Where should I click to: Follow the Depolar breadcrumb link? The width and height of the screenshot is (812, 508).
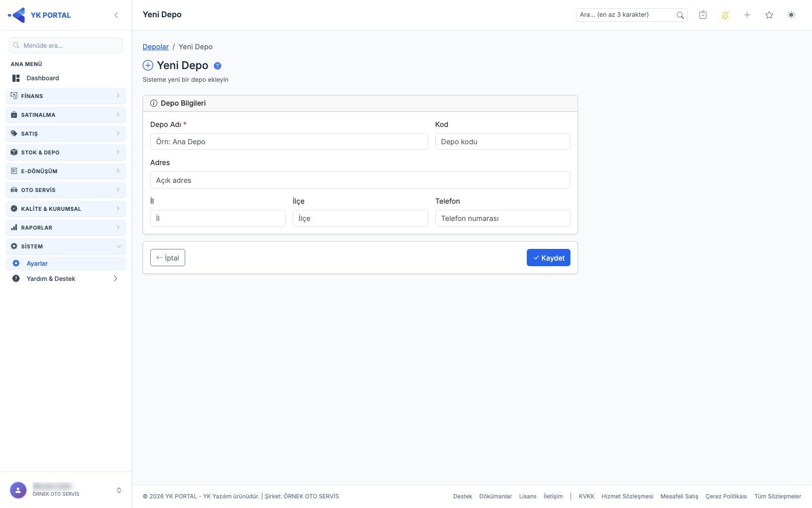(156, 47)
